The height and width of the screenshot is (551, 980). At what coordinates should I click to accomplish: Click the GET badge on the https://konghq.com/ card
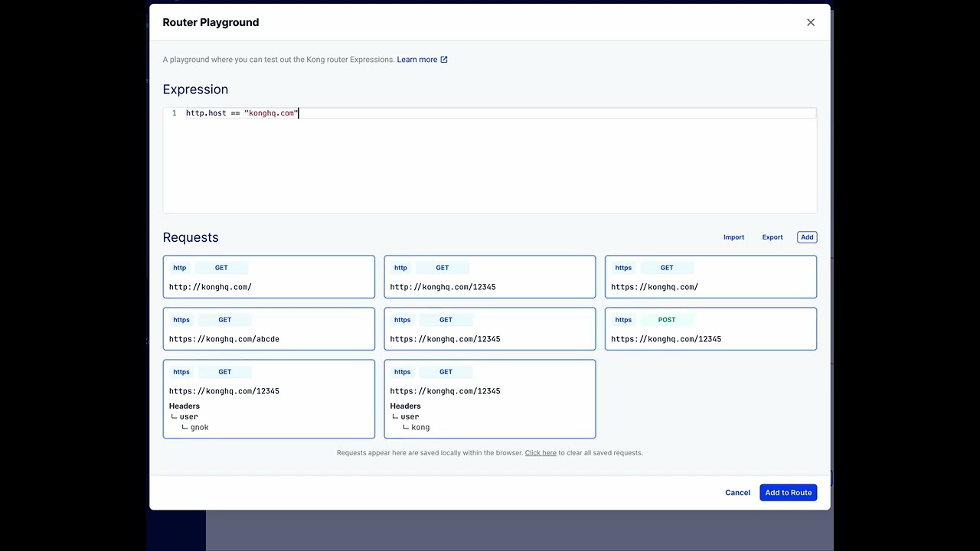667,268
